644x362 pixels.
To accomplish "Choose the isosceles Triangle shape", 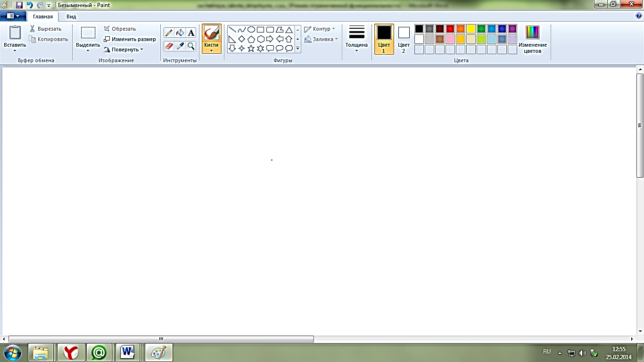I will (289, 30).
